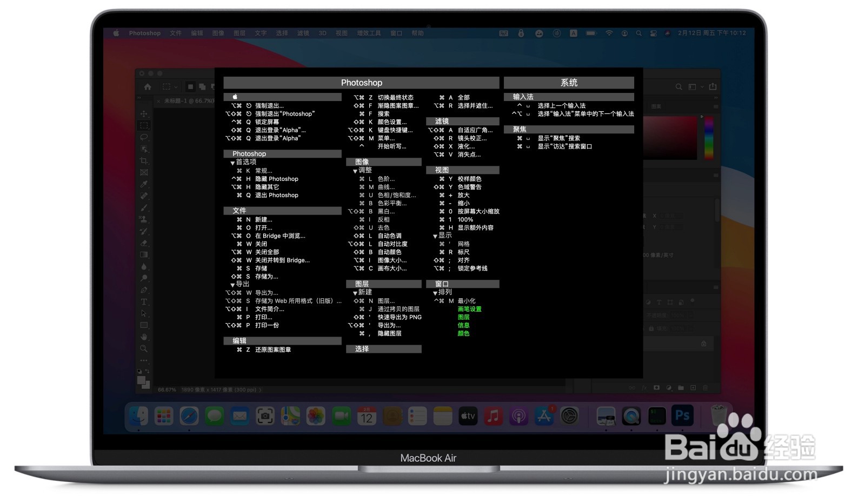Click the 色相/饱和度... shortcut entry

[x=397, y=195]
